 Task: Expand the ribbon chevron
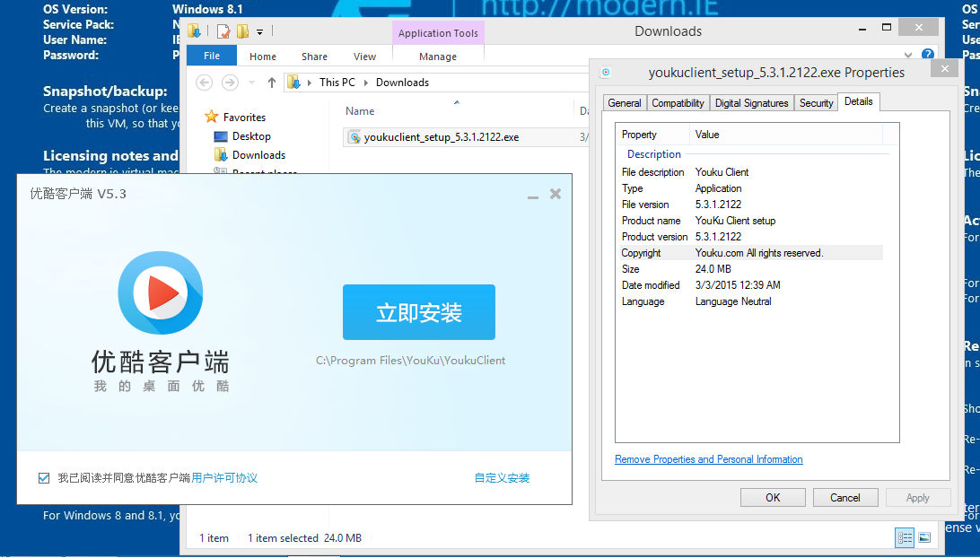(x=907, y=55)
